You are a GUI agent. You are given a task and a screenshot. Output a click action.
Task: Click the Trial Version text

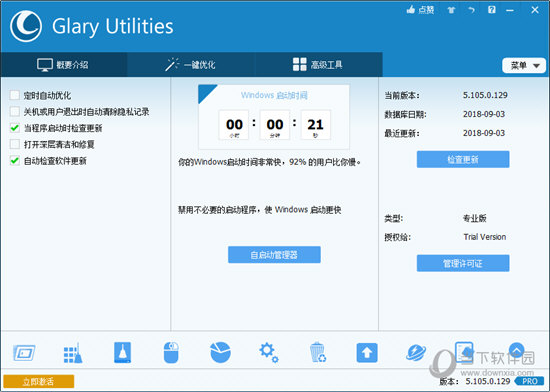tap(485, 237)
